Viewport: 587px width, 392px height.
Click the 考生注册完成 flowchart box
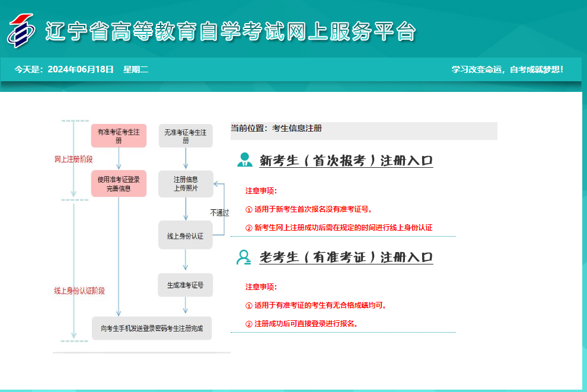152,328
